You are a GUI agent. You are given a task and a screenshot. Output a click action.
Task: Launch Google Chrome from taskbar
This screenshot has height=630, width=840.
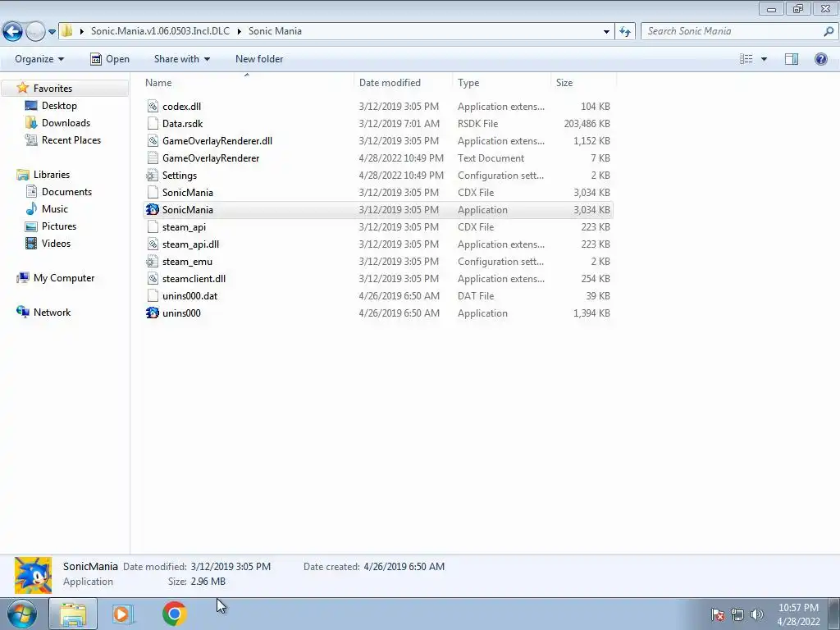[174, 614]
